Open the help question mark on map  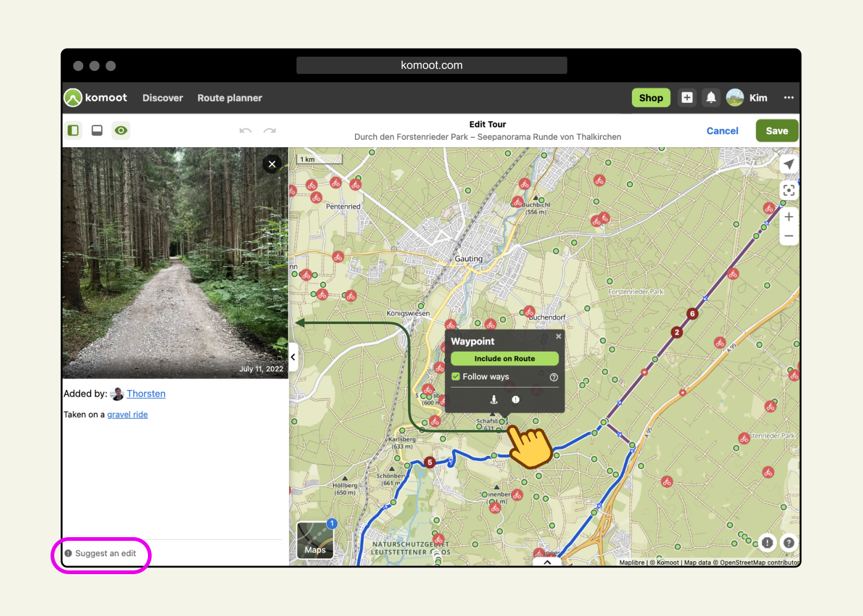(x=788, y=543)
